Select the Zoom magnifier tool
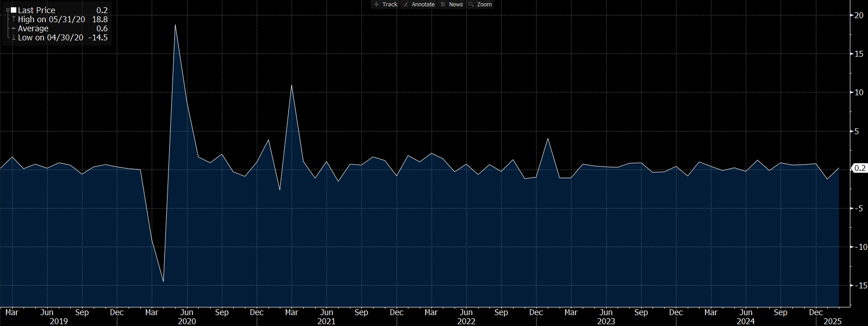This screenshot has width=868, height=326. 480,5
